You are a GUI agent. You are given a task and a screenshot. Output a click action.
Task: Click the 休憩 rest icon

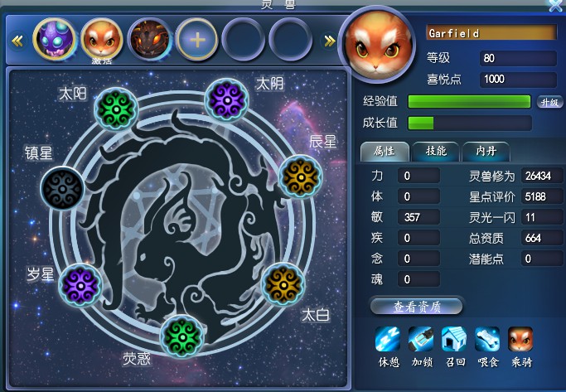(x=387, y=339)
